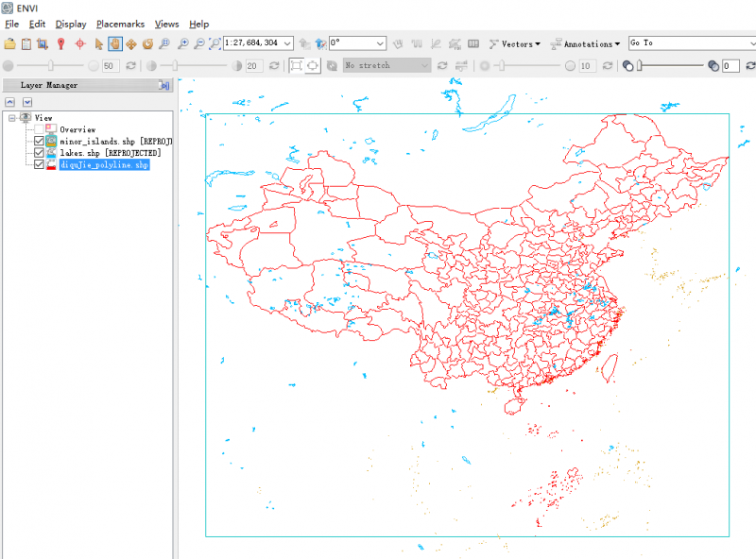Click the Zoom In magnifier icon
The width and height of the screenshot is (756, 559).
182,43
